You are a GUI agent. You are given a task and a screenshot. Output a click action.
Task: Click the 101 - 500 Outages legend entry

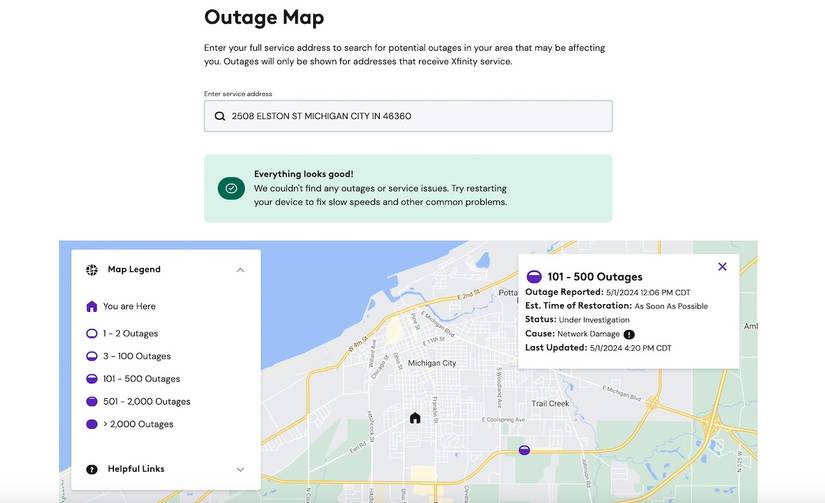[x=140, y=379]
